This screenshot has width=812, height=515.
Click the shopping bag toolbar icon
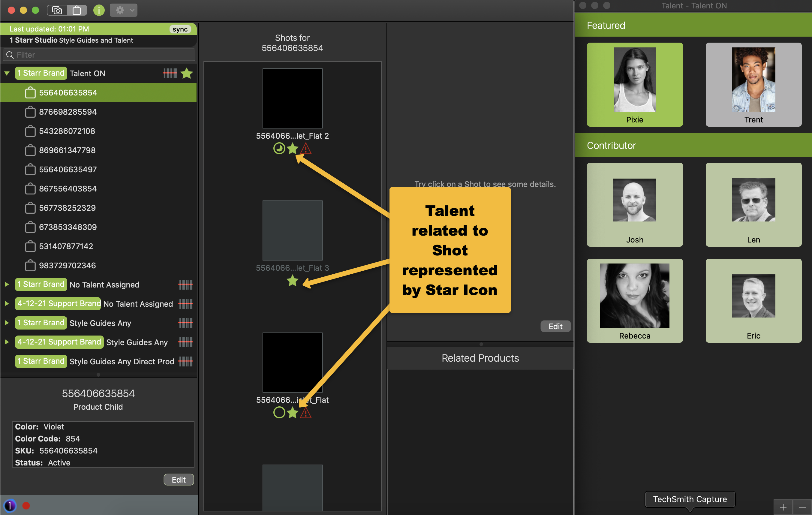[x=77, y=10]
